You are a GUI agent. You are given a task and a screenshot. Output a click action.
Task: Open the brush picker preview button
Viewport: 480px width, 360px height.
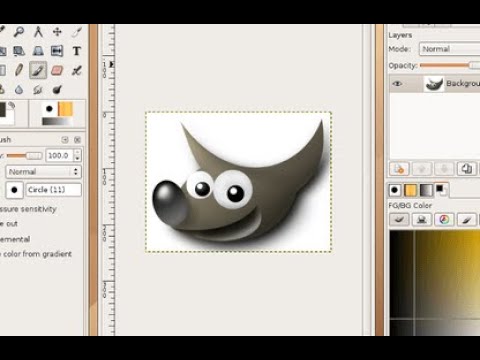coord(14,190)
